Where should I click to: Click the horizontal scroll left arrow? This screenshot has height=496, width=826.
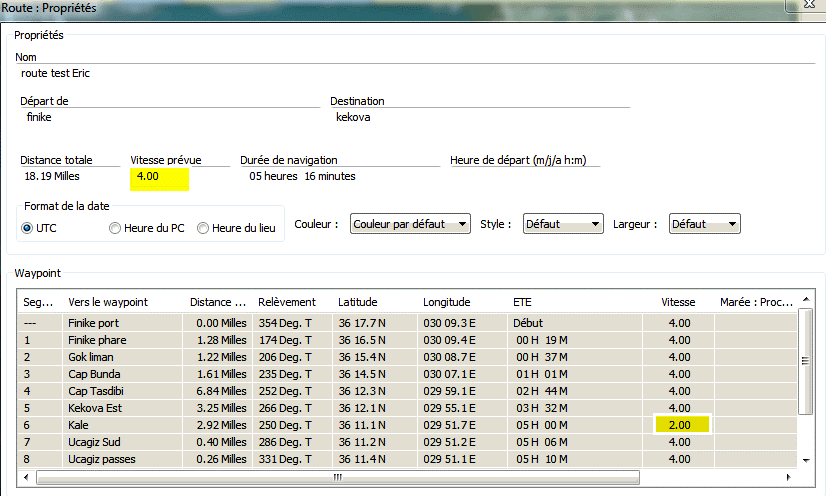tap(26, 477)
